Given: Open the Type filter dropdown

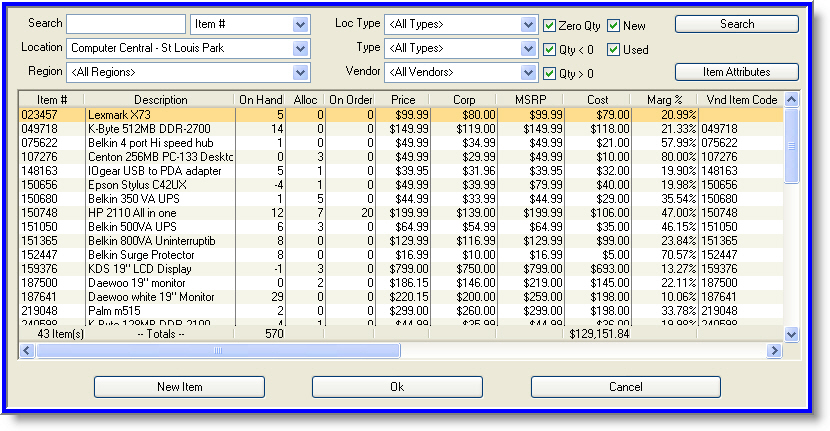Looking at the screenshot, I should tap(528, 48).
